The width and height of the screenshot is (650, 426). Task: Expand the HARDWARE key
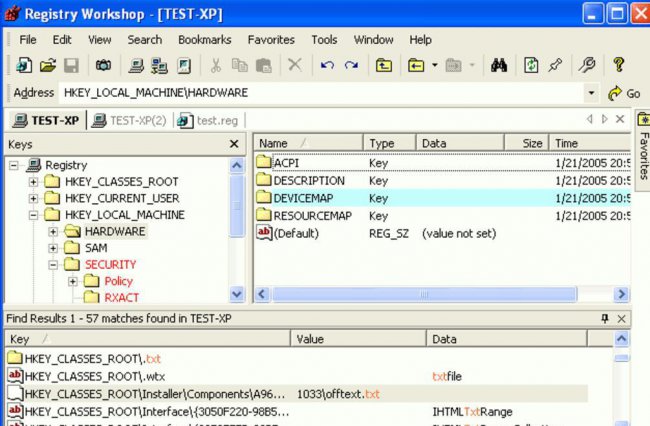53,232
